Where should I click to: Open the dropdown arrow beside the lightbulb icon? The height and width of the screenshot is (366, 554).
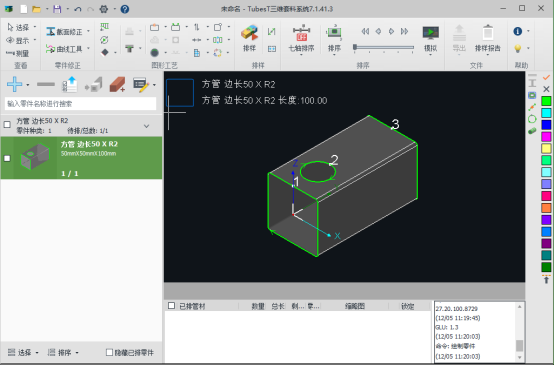[x=528, y=48]
